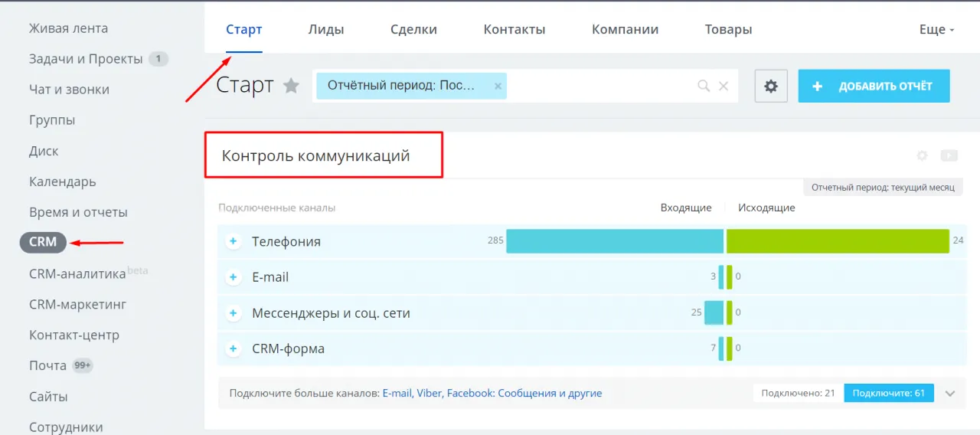This screenshot has height=435, width=980.
Task: Click the Подключите: 61 button
Action: click(x=888, y=394)
